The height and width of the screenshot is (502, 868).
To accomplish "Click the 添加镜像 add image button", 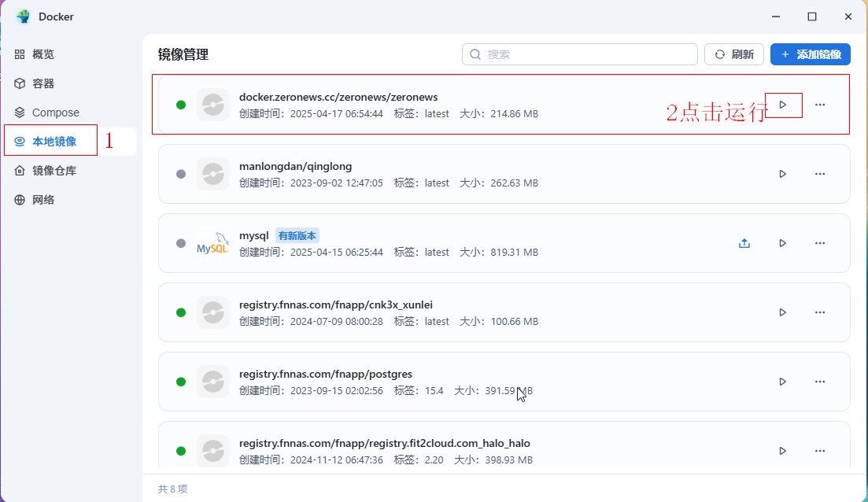I will 811,54.
